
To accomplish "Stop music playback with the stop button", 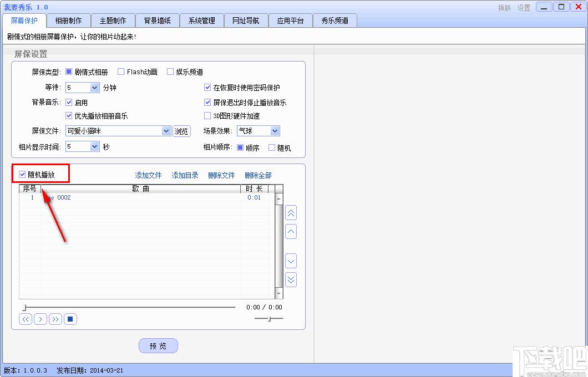I will [70, 319].
